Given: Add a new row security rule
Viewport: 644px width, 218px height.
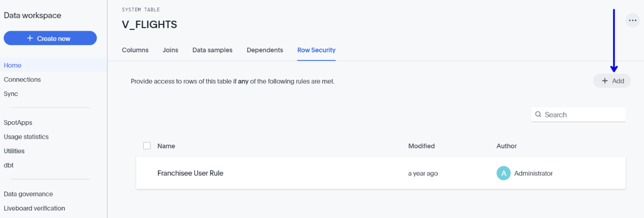Looking at the screenshot, I should click(x=612, y=81).
